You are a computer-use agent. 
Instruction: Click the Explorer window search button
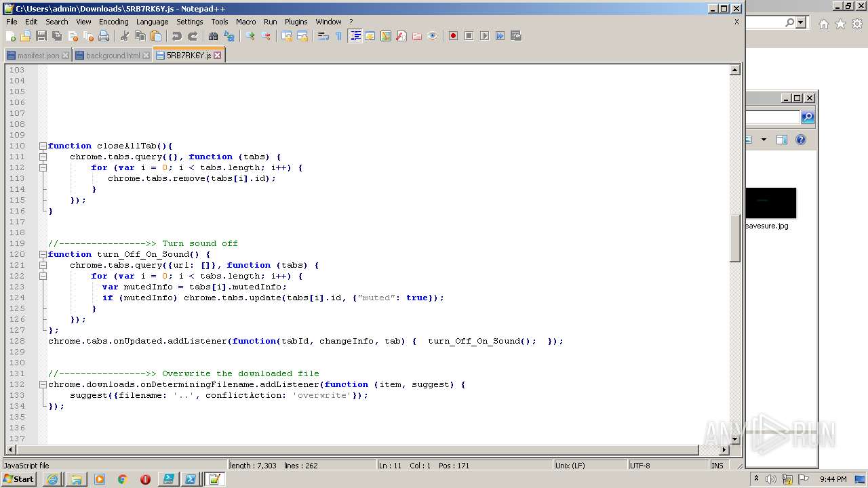[807, 117]
